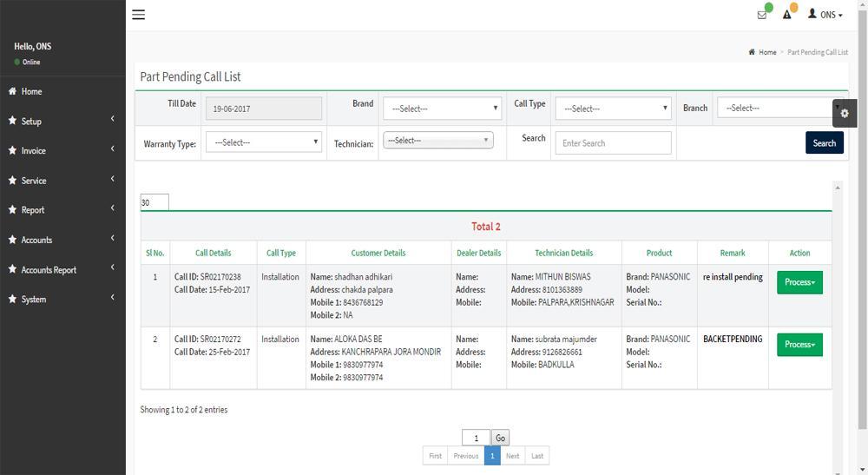Focus the Enter Search text box
Viewport: 868px width, 475px height.
(x=614, y=142)
